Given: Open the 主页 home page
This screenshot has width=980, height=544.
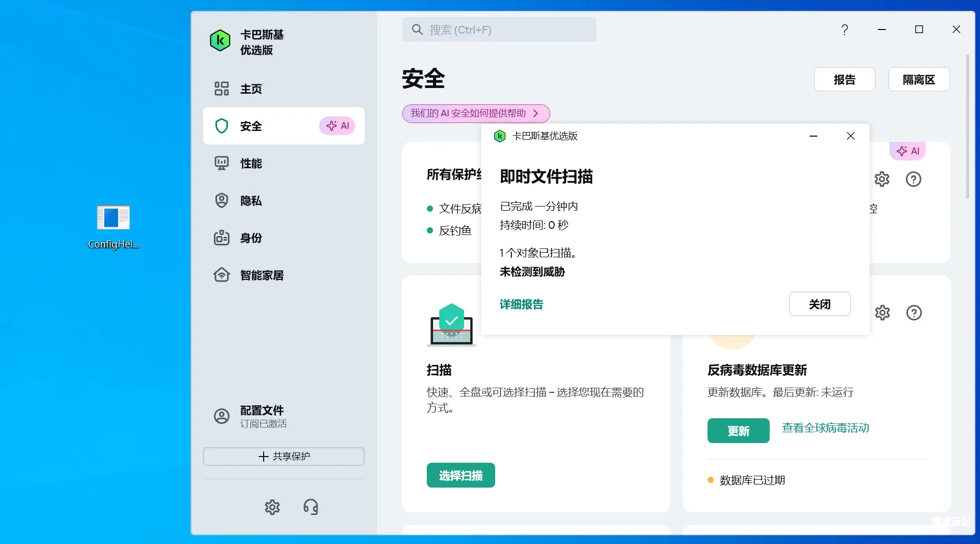Looking at the screenshot, I should [283, 89].
